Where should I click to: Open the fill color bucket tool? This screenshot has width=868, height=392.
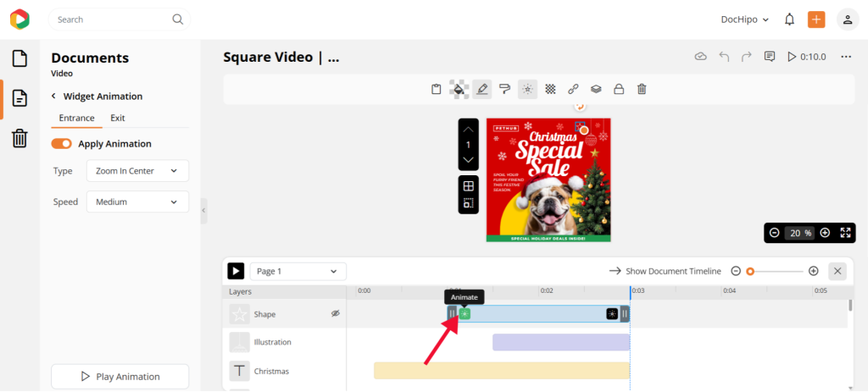459,89
